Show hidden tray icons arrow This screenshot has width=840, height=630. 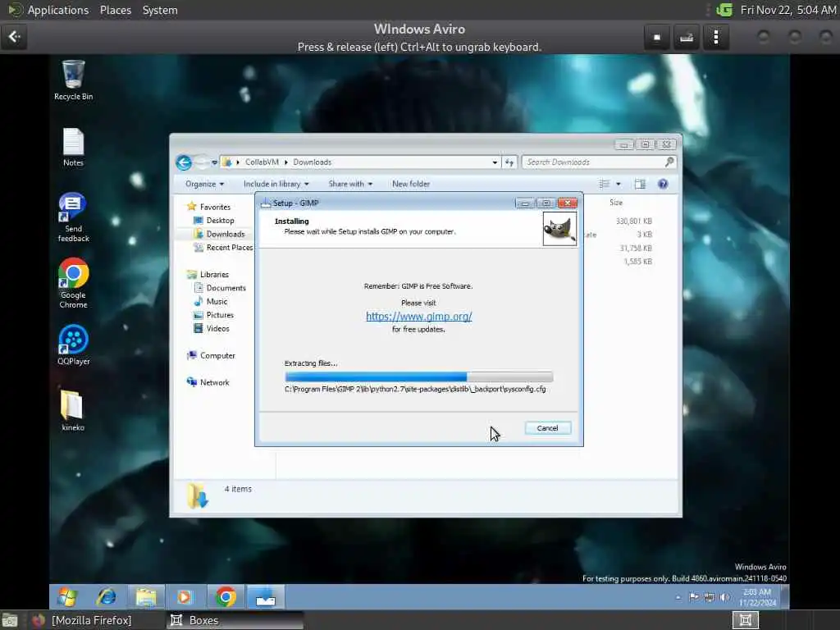pyautogui.click(x=678, y=597)
